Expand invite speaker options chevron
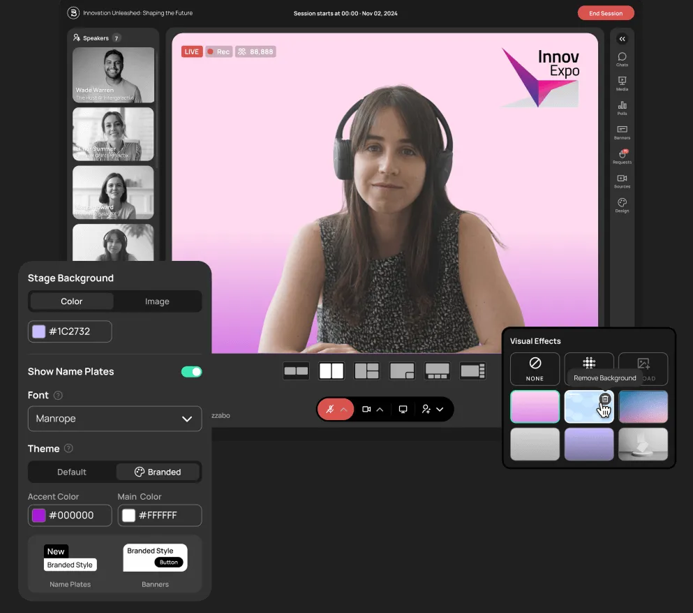The height and width of the screenshot is (613, 693). [440, 409]
